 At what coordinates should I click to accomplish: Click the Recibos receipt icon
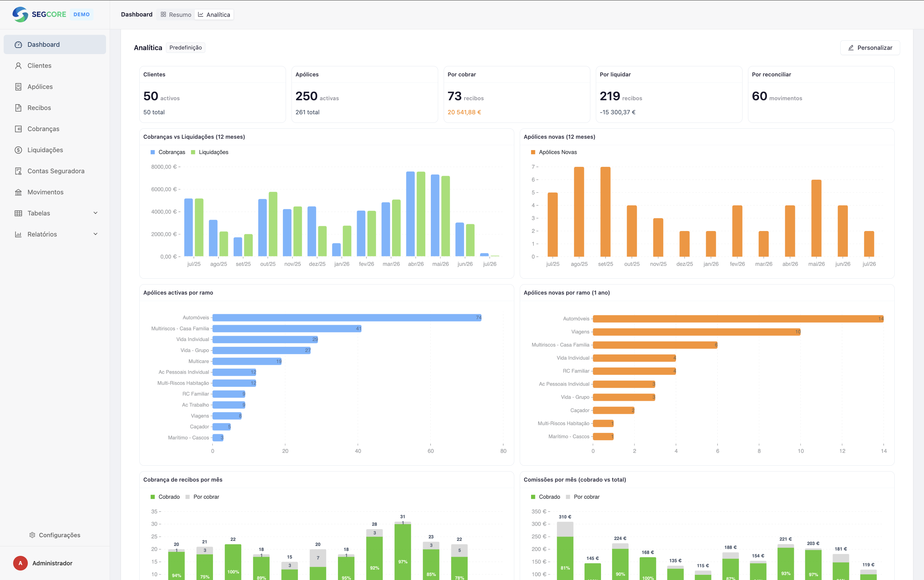point(18,108)
